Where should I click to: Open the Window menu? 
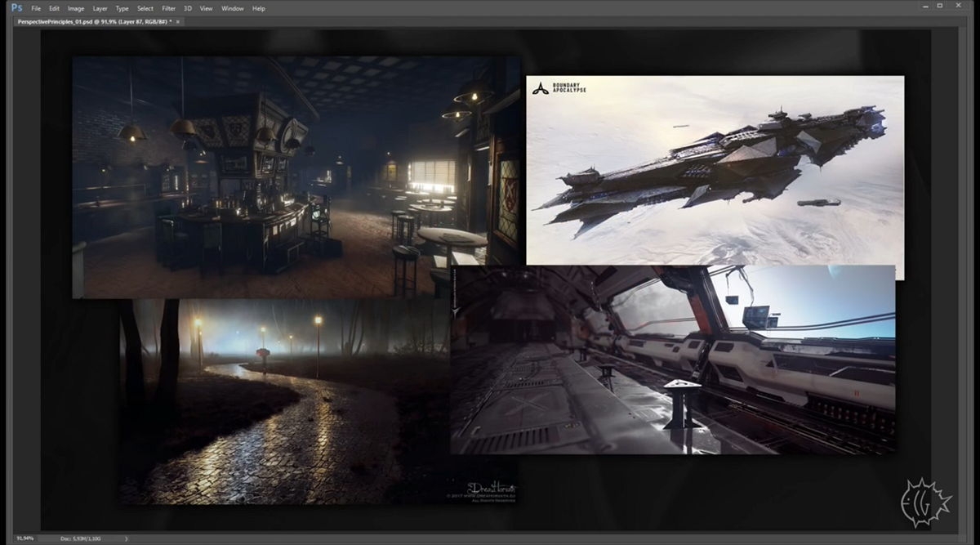click(233, 8)
